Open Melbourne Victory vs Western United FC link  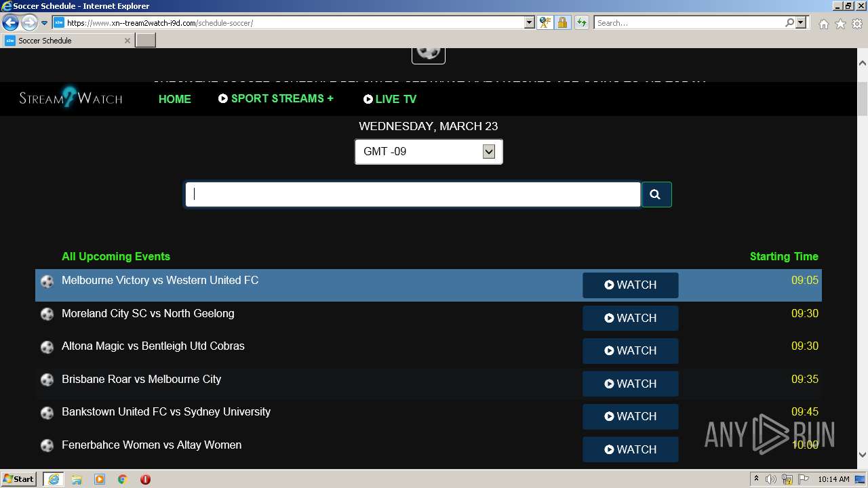click(160, 280)
